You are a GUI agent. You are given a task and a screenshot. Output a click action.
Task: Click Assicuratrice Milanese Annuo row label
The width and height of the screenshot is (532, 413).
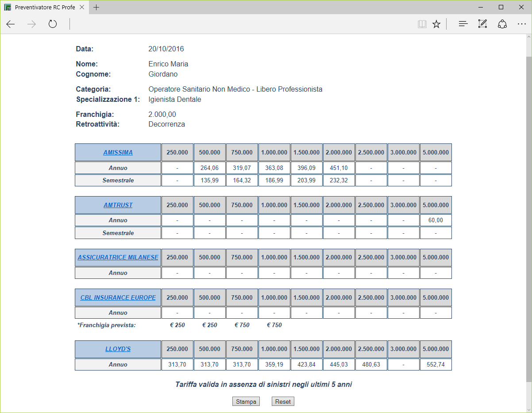(x=118, y=273)
